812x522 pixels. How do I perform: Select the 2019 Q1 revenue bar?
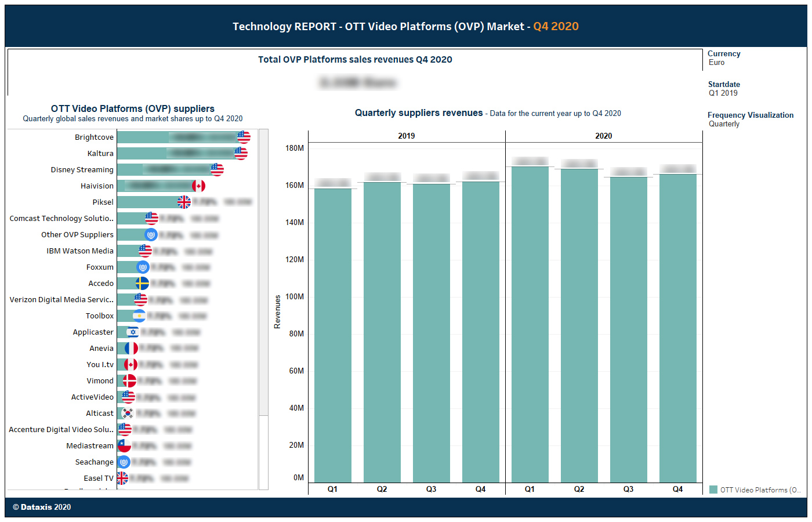click(333, 335)
